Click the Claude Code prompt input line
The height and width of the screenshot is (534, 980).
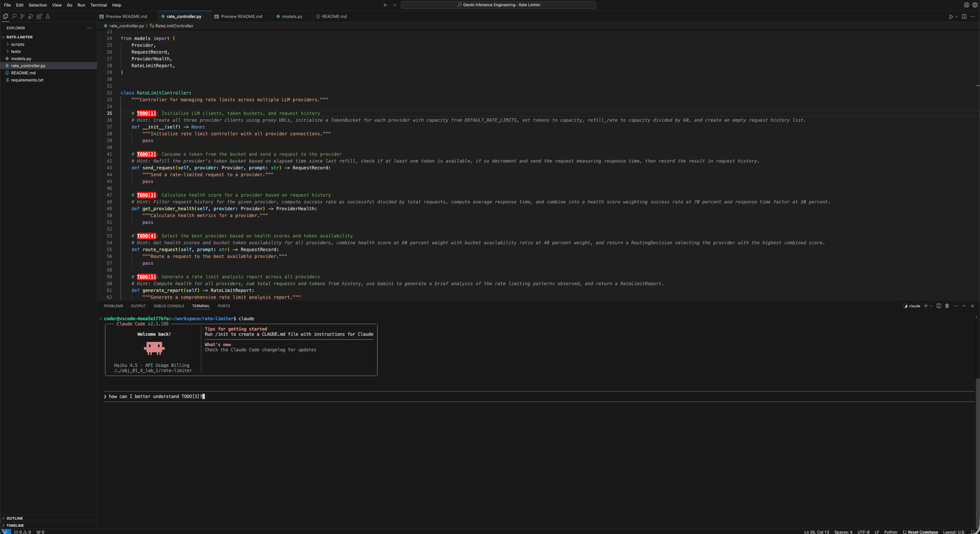539,396
